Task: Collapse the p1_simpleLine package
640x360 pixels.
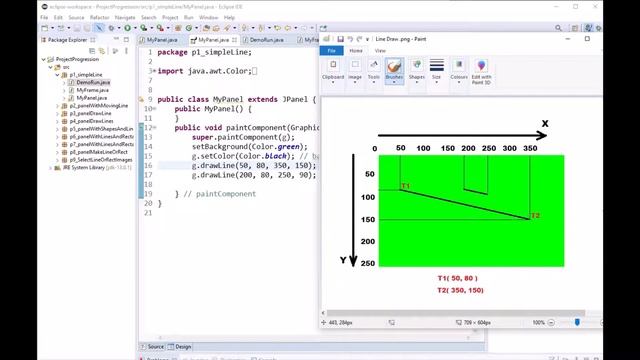Action: click(58, 75)
